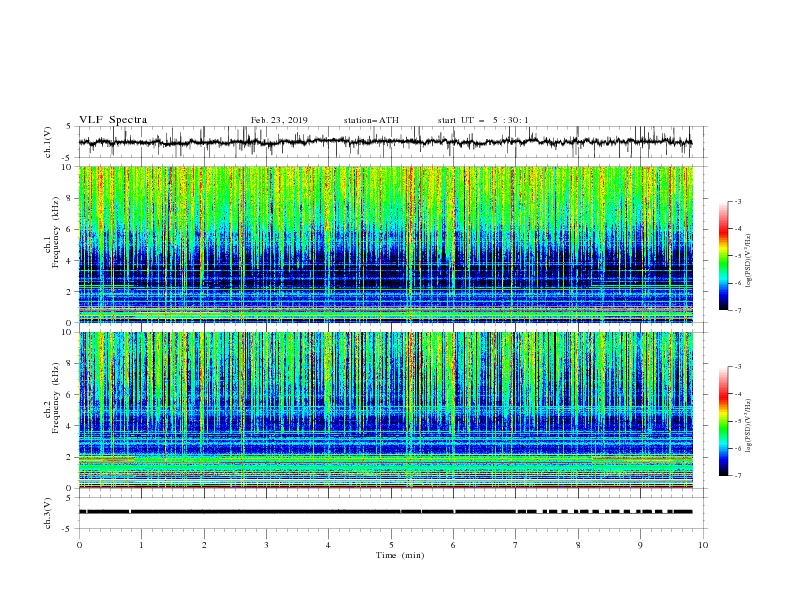Screen dimensions: 792x612
Task: Click the 'station=ATH' header label
Action: click(x=371, y=120)
